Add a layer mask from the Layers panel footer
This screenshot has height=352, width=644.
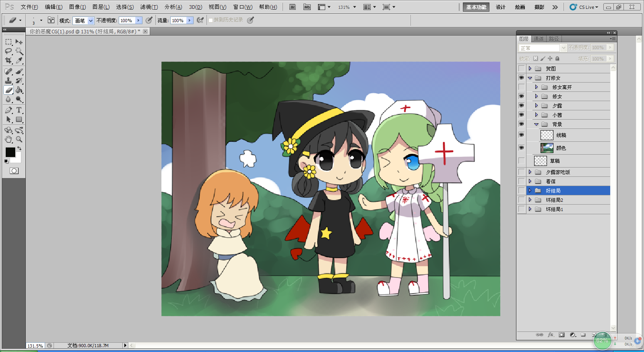pos(561,335)
